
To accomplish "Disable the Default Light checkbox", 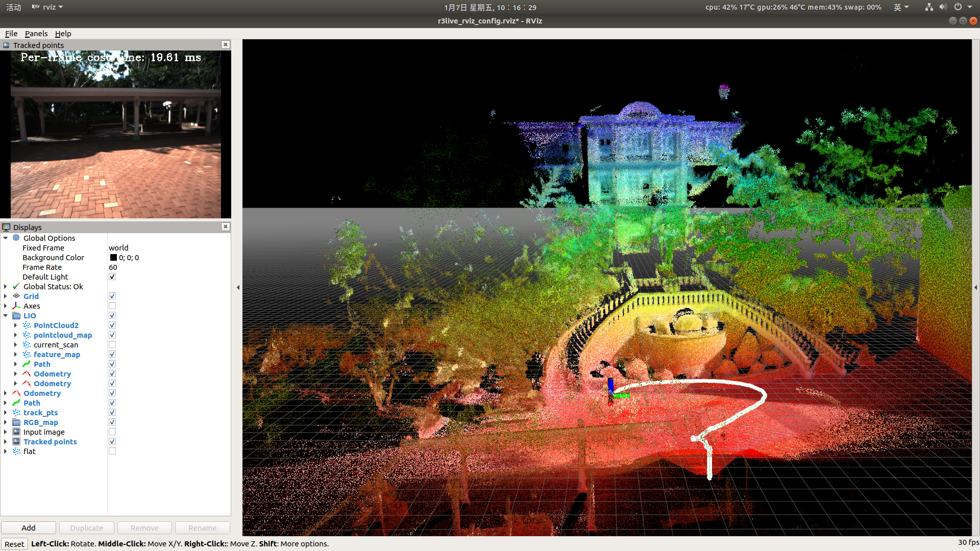I will click(x=112, y=277).
